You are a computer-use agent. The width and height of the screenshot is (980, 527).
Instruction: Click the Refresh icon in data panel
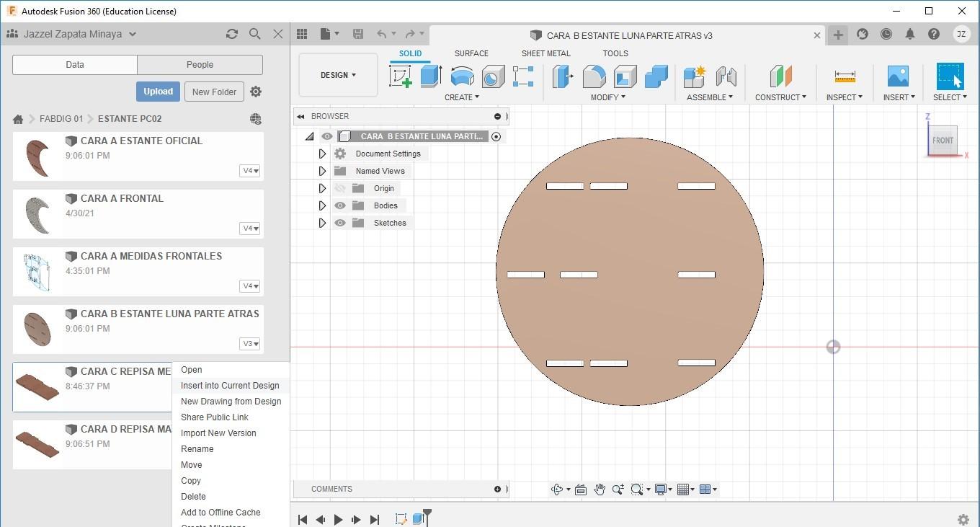click(231, 34)
